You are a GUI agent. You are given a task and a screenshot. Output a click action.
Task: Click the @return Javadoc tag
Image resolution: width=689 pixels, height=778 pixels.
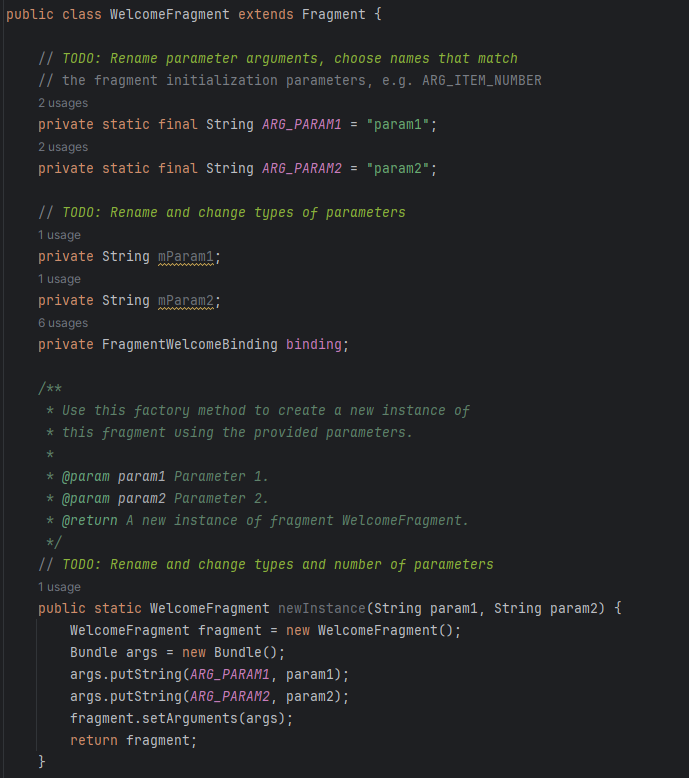point(89,520)
